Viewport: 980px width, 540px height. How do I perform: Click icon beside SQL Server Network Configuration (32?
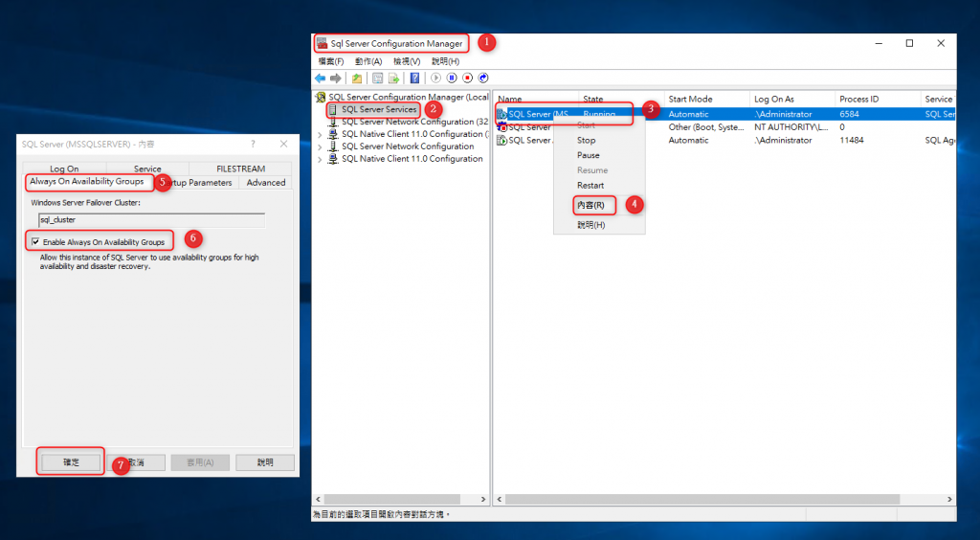334,122
